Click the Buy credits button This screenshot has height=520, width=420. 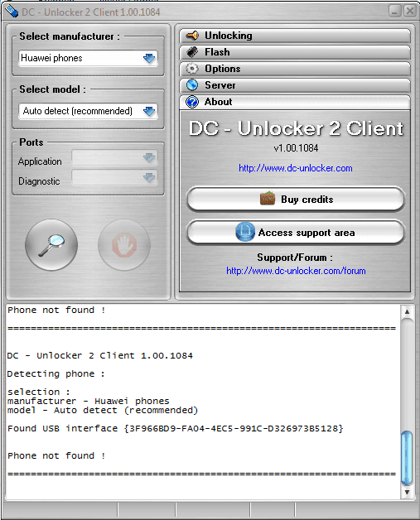(x=296, y=200)
